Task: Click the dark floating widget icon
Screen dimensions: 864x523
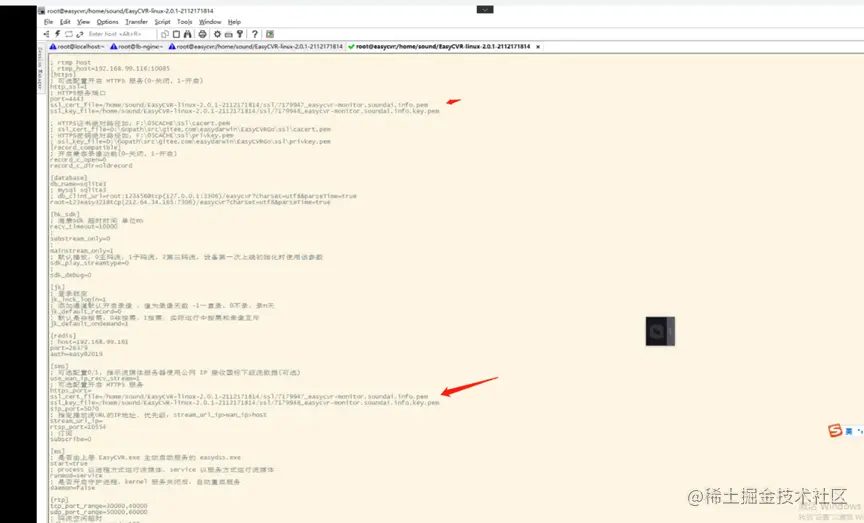Action: coord(660,331)
